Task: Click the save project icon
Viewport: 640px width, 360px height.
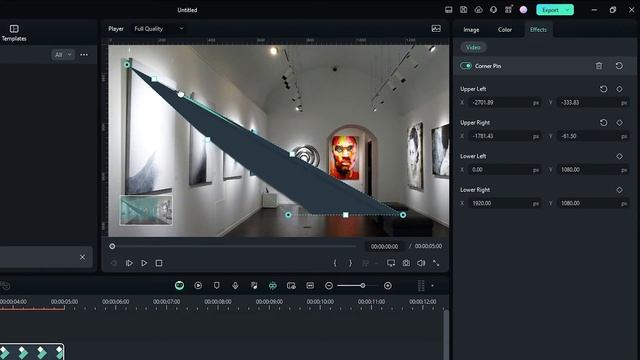Action: click(x=464, y=10)
